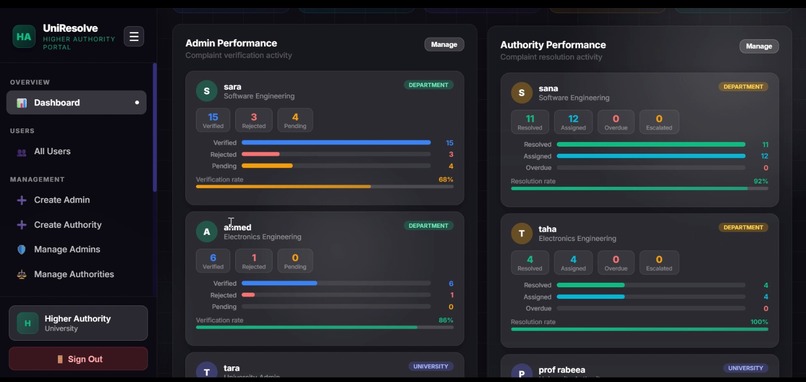
Task: Click sara's 3 Rejected stat box
Action: click(x=254, y=120)
